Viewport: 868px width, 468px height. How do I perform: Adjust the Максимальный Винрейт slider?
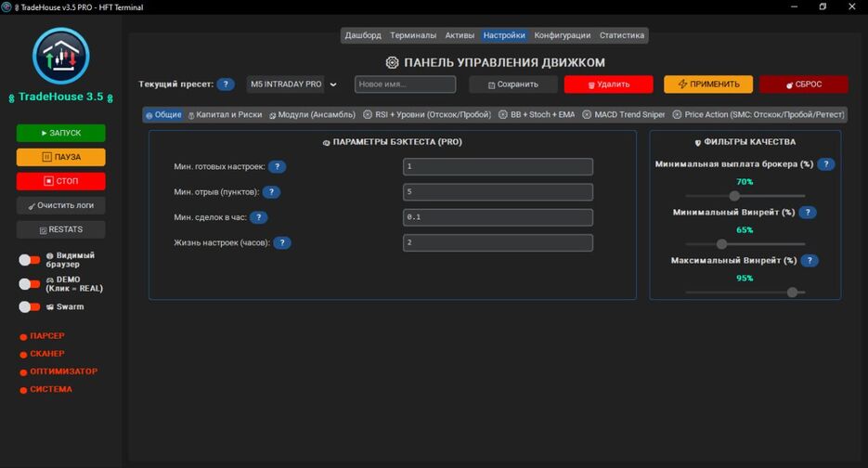point(745,292)
